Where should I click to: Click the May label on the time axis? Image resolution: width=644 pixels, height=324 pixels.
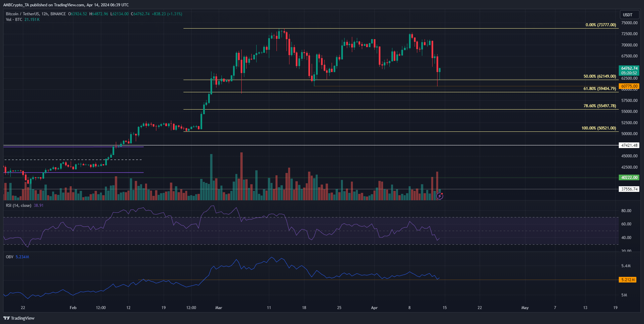point(525,308)
